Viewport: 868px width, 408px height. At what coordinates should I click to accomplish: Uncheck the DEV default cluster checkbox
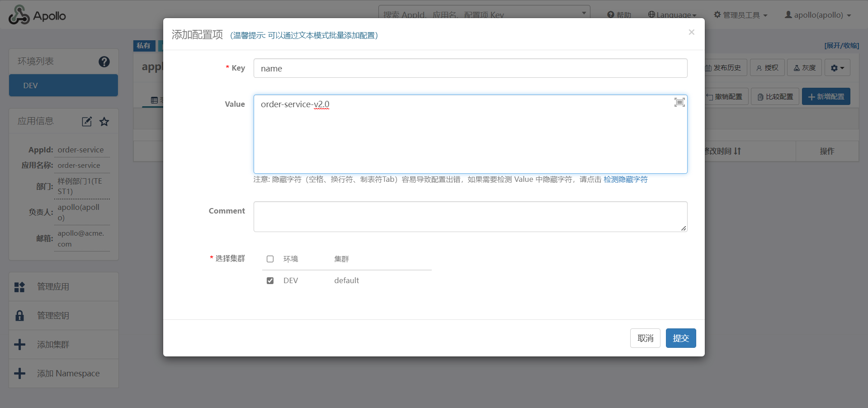270,281
